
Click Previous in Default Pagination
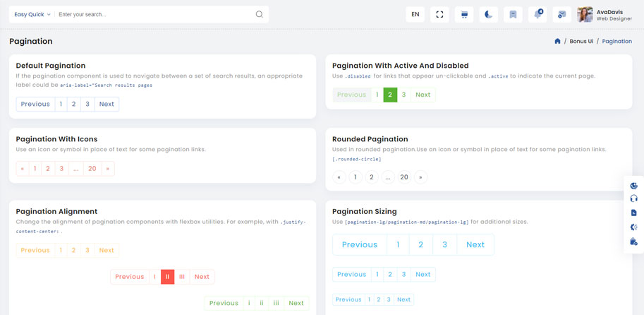click(x=35, y=104)
